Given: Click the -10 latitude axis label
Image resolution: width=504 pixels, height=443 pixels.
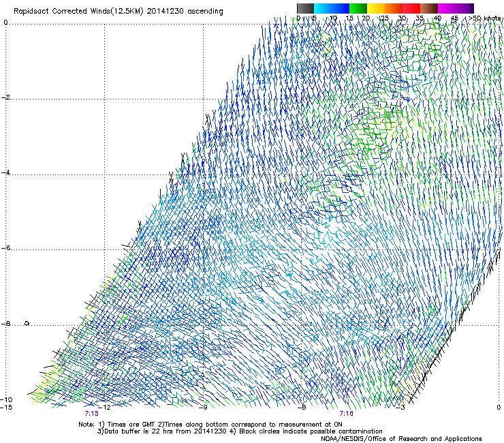Looking at the screenshot, I should point(6,399).
